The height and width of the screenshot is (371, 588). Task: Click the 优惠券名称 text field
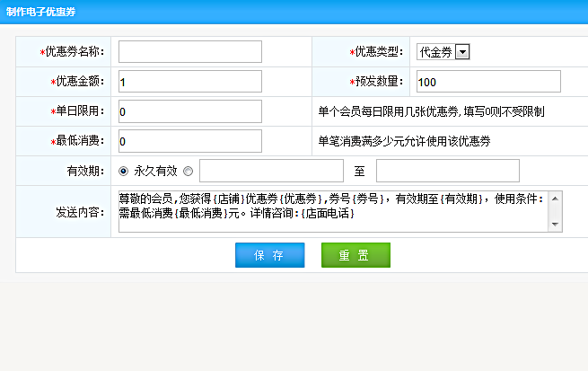pyautogui.click(x=189, y=52)
